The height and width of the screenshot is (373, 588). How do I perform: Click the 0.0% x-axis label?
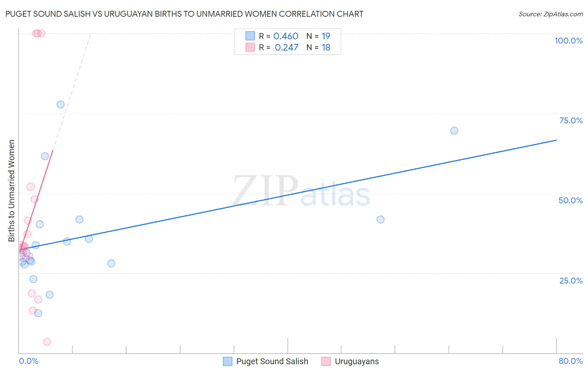(28, 361)
